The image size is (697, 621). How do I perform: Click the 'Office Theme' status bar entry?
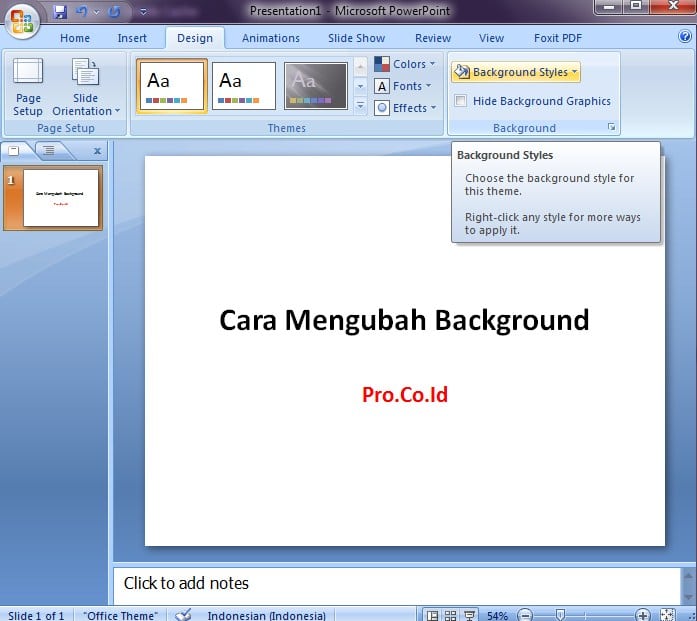pyautogui.click(x=120, y=615)
